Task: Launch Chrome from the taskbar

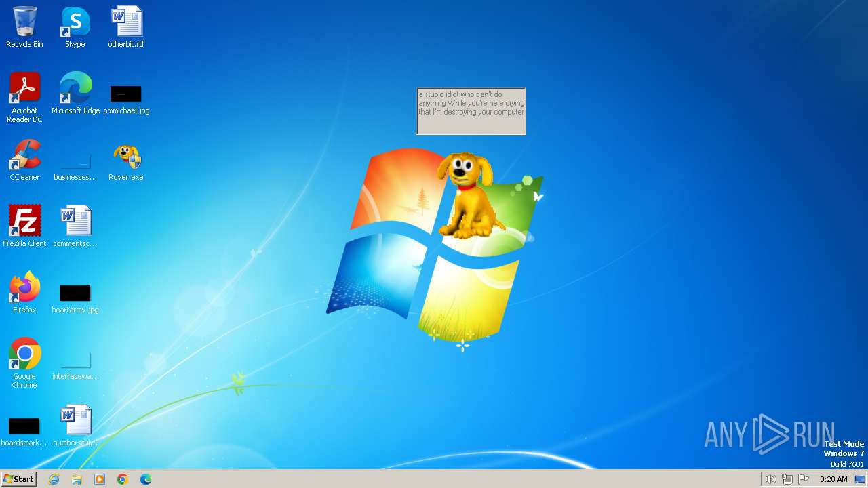Action: (123, 479)
